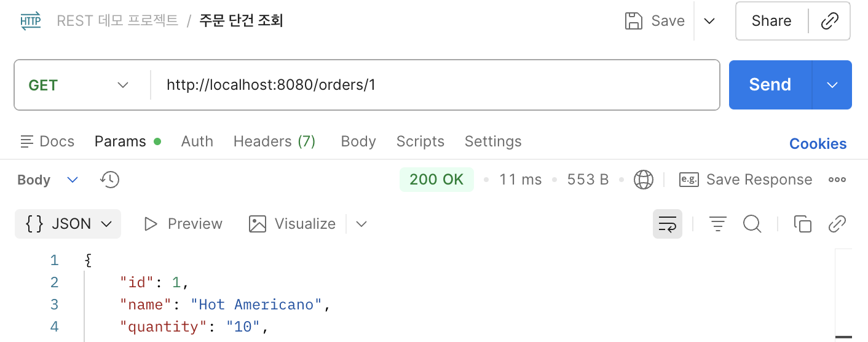Click the request URL field

(x=430, y=85)
